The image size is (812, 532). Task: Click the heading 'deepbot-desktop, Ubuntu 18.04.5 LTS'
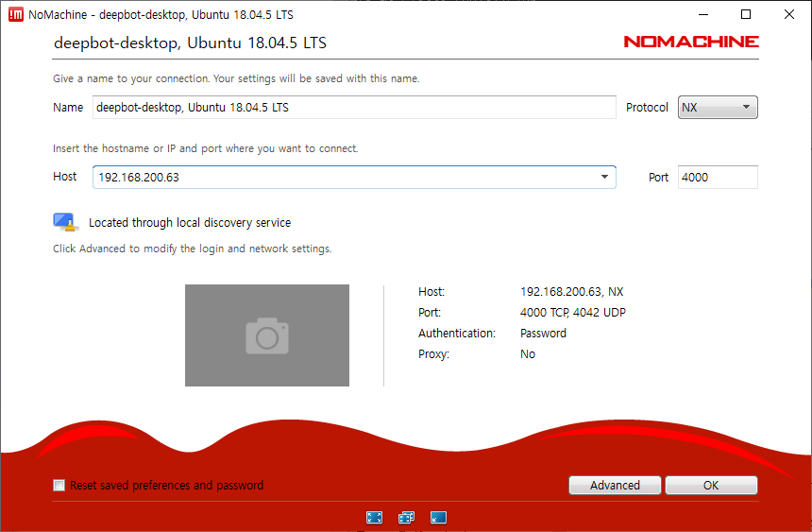(190, 43)
